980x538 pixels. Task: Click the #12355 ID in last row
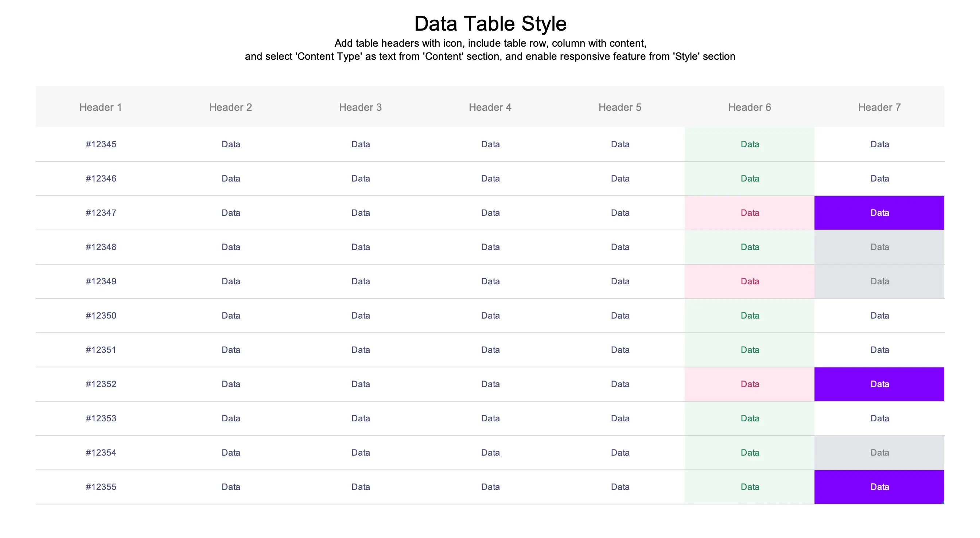click(101, 487)
